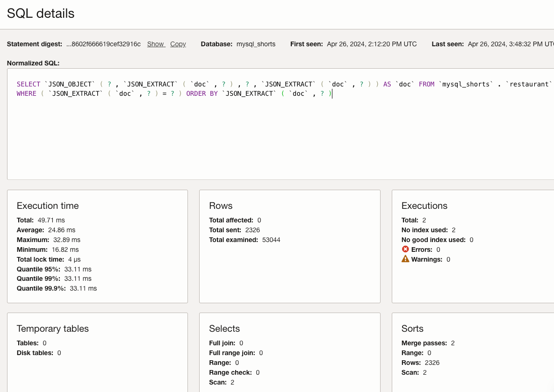Select the Quantile 95% value
Viewport: 554px width, 392px height.
[78, 269]
